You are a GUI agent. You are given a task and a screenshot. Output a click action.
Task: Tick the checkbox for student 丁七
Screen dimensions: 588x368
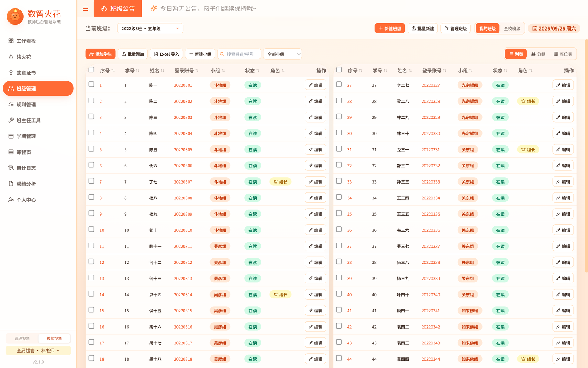tap(91, 181)
